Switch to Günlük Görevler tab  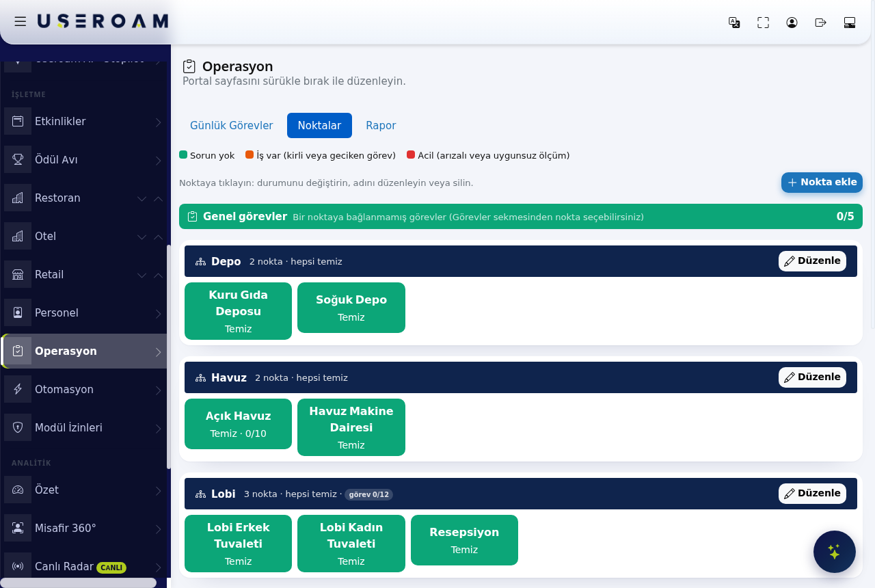[x=231, y=125]
